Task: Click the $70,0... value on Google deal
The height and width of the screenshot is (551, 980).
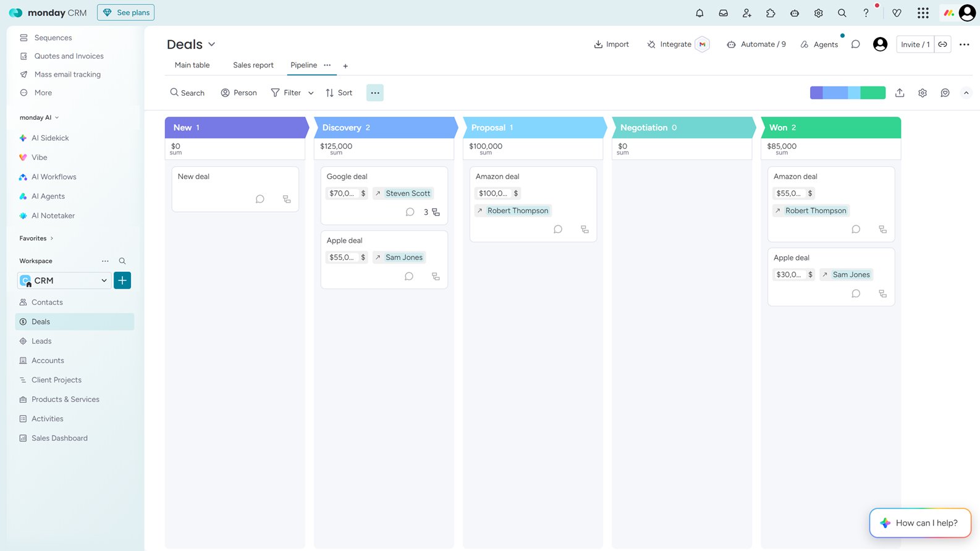Action: click(x=347, y=193)
